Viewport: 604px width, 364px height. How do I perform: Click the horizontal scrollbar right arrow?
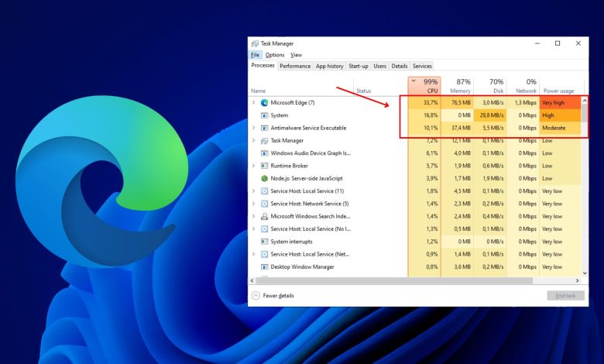point(578,280)
